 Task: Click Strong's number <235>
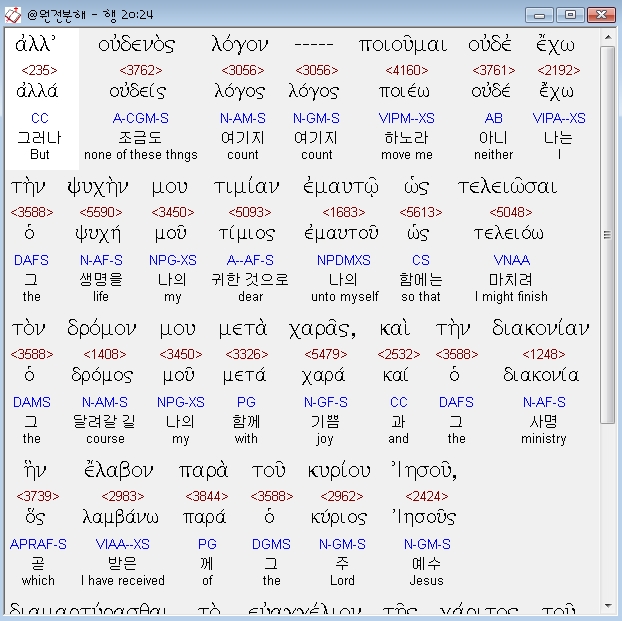pos(39,70)
